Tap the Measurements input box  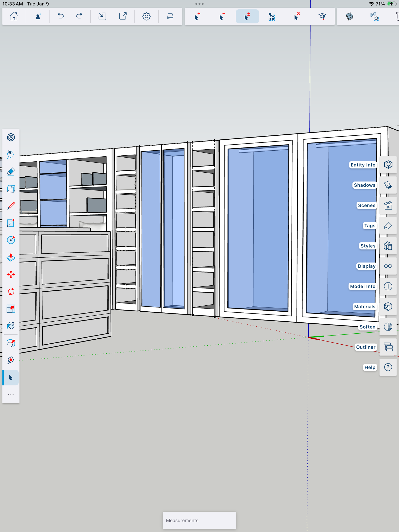pyautogui.click(x=199, y=520)
